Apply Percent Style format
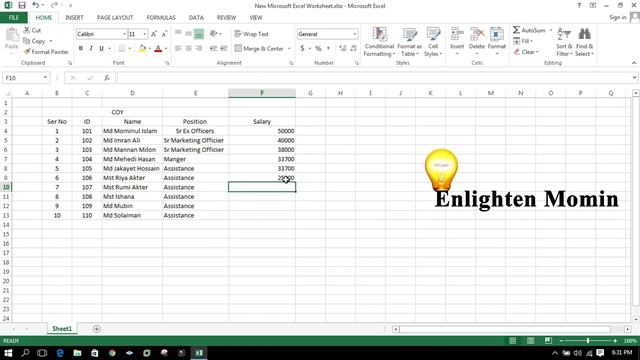This screenshot has width=640, height=360. click(318, 49)
